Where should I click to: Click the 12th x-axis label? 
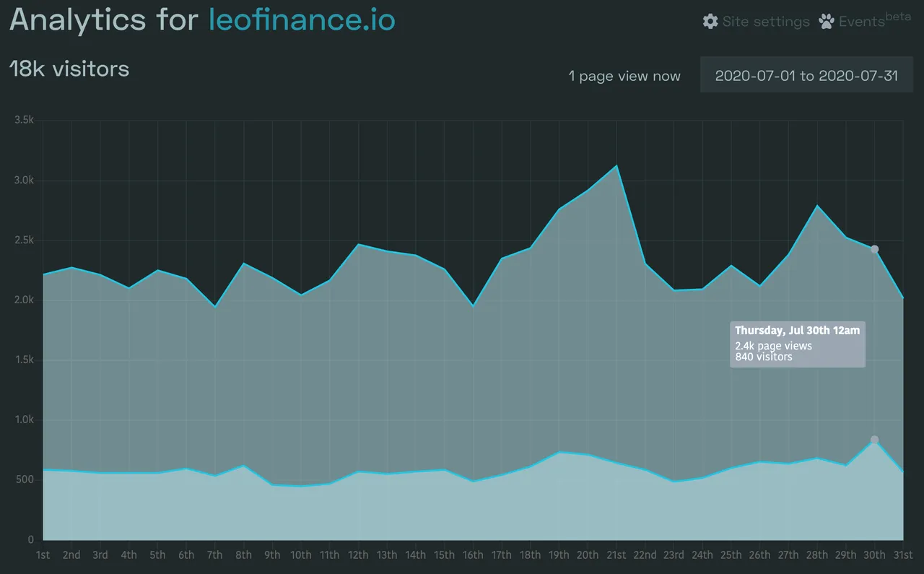click(358, 555)
